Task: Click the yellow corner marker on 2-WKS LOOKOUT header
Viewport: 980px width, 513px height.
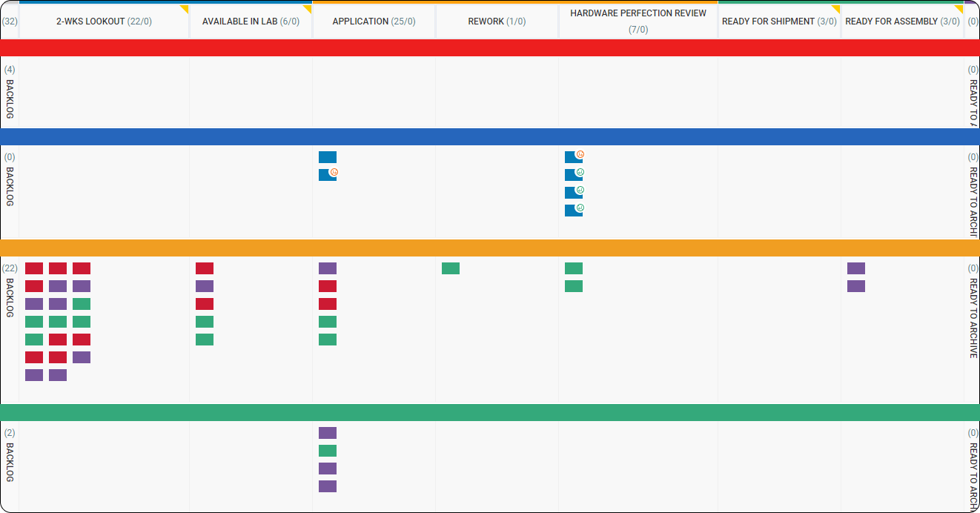Action: pos(185,6)
